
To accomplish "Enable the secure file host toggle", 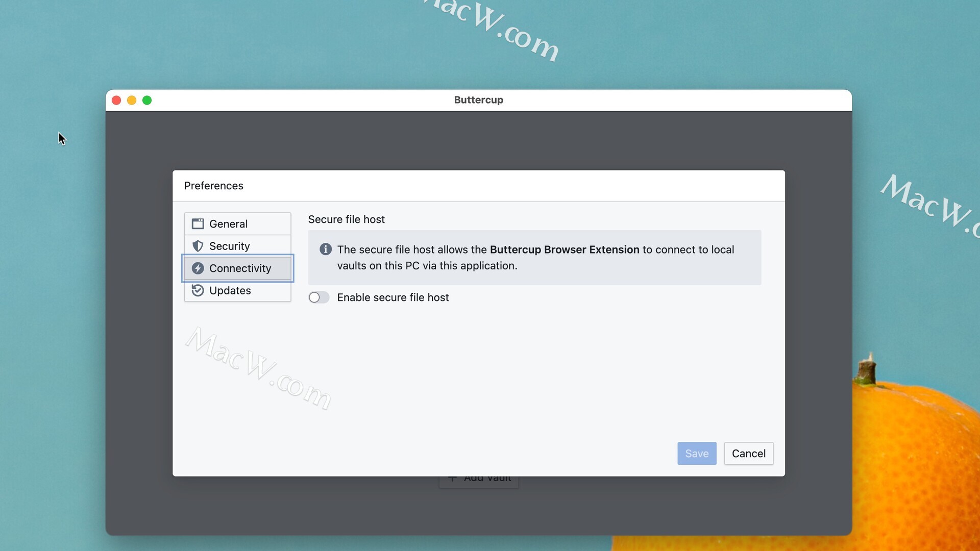I will tap(319, 297).
